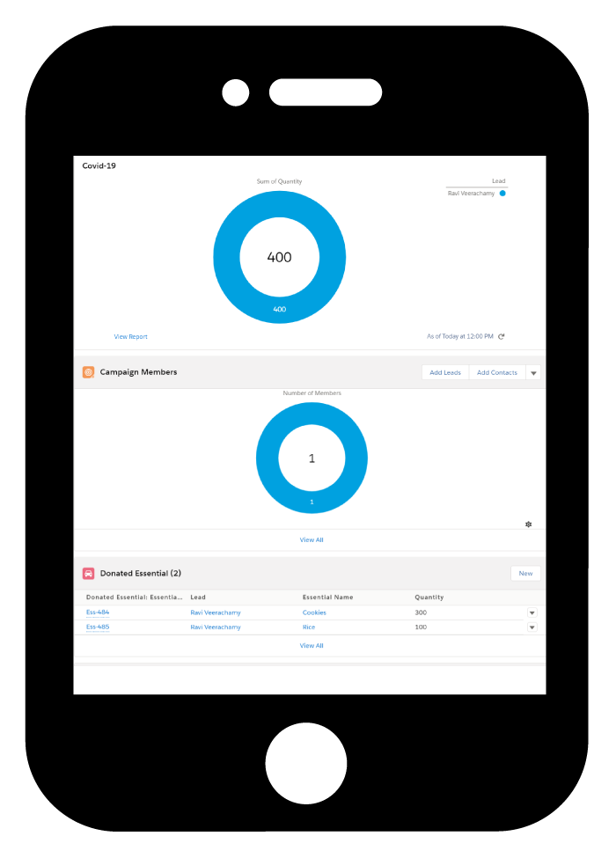Open the Ess-485 record link
The width and height of the screenshot is (616, 858).
tap(98, 627)
